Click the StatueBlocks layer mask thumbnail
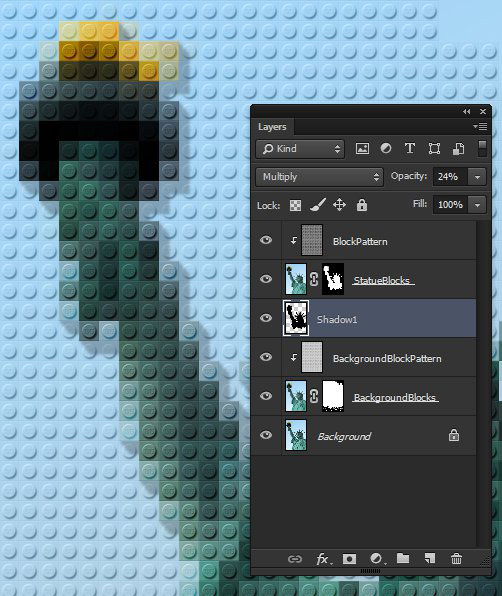Viewport: 502px width, 596px height. click(333, 279)
